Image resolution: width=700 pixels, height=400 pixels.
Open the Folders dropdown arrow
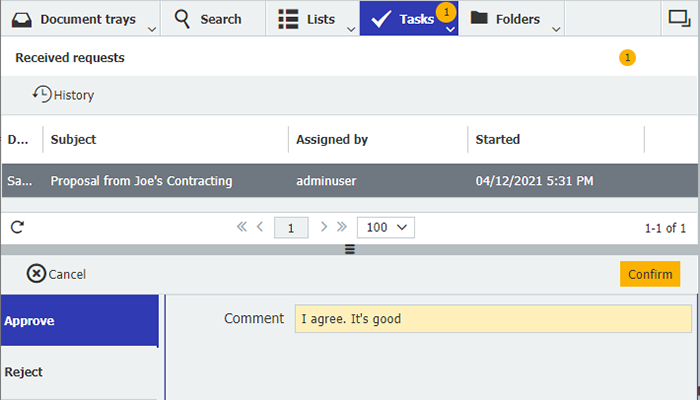click(557, 29)
